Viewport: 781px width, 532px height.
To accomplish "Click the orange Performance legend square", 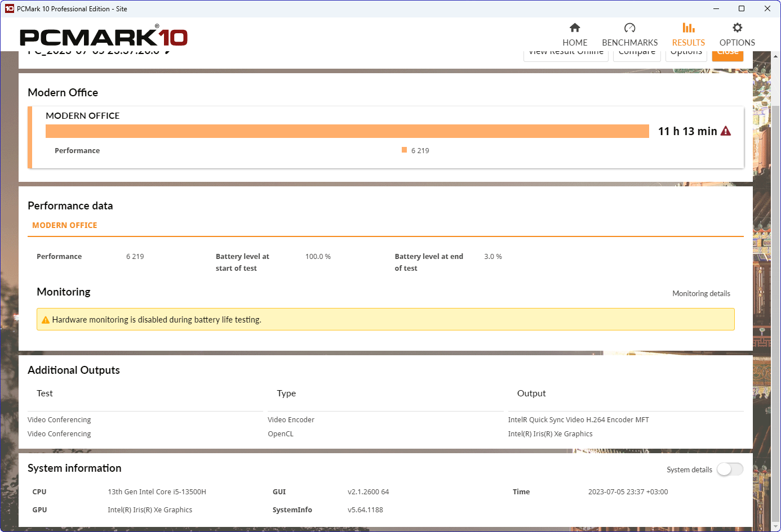I will [404, 150].
